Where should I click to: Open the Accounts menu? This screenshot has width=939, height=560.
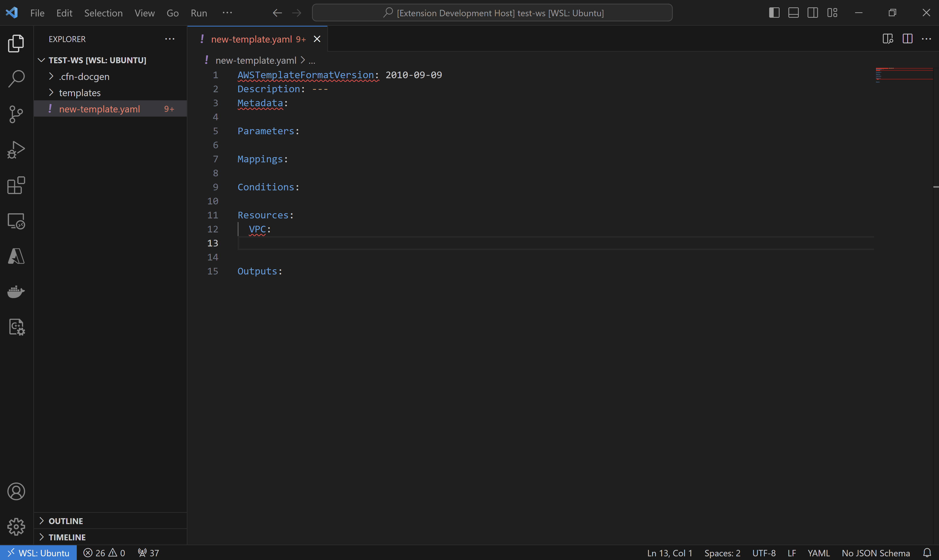(x=16, y=491)
